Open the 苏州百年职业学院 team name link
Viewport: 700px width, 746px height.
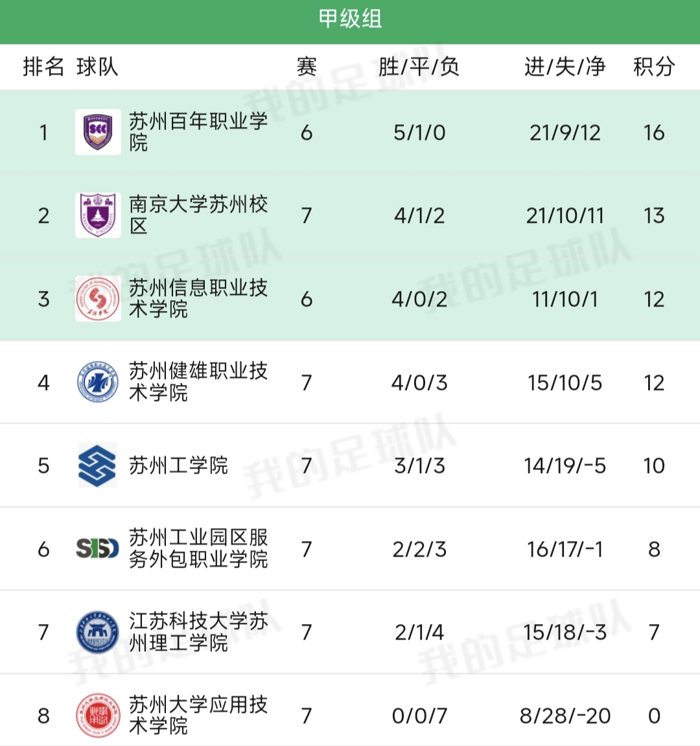tap(198, 132)
